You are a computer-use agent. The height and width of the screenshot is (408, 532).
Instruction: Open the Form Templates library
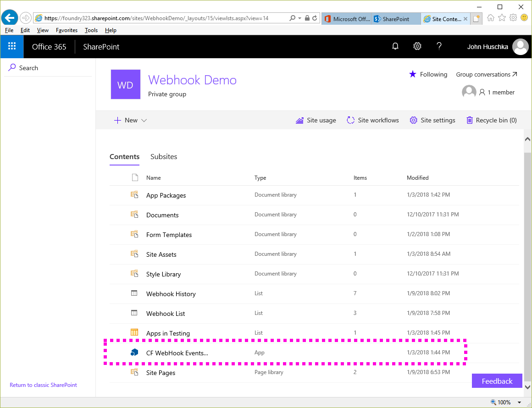click(x=169, y=235)
